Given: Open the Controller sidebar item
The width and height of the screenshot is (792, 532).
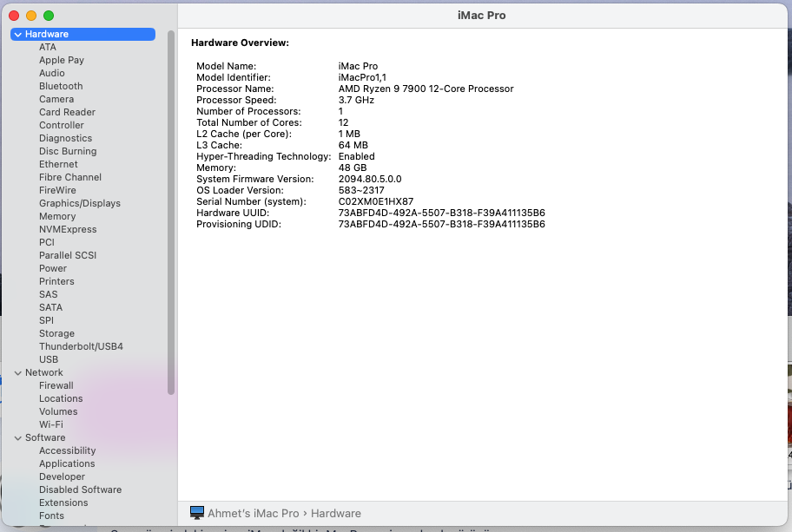Looking at the screenshot, I should (62, 125).
